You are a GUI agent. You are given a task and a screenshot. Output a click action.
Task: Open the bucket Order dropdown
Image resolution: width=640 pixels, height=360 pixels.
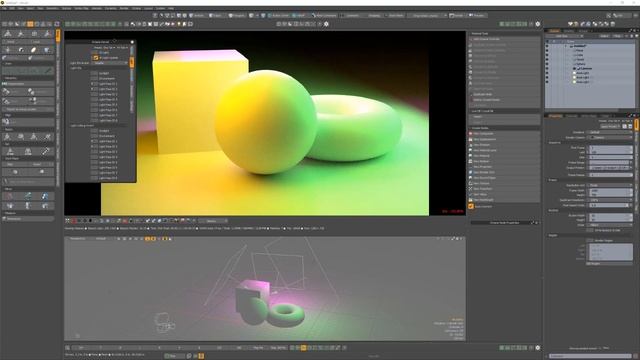[x=610, y=225]
